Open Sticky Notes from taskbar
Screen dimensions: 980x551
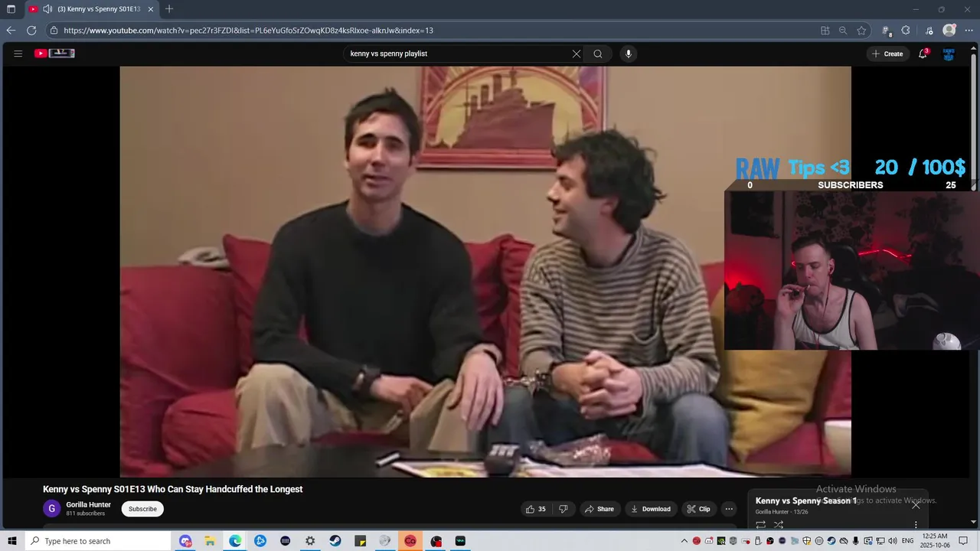click(x=361, y=541)
